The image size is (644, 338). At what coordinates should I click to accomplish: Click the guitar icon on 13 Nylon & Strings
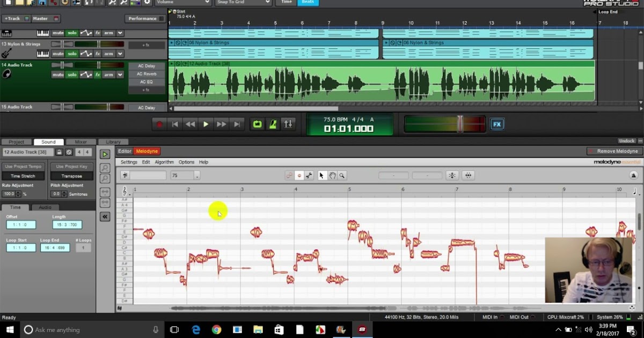point(6,54)
